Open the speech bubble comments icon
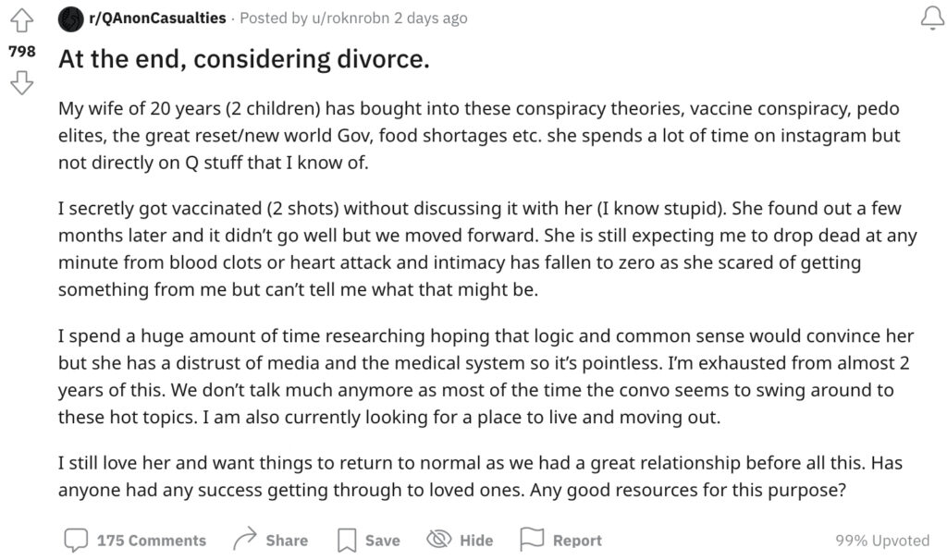This screenshot has width=947, height=560. pos(76,540)
